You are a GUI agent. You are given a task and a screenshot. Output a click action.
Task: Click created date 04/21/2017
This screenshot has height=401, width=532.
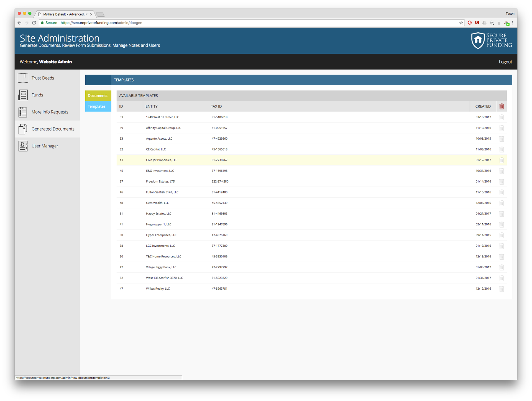pyautogui.click(x=483, y=214)
